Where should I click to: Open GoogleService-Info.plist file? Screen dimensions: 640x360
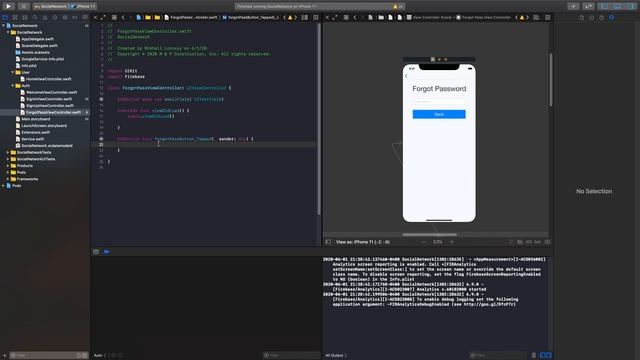42,59
